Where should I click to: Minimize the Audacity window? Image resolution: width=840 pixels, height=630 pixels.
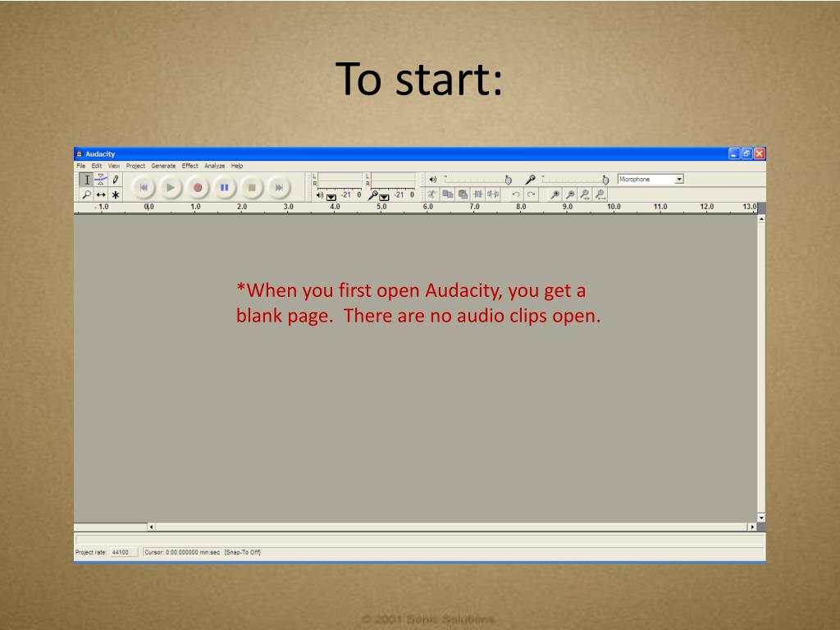(734, 153)
